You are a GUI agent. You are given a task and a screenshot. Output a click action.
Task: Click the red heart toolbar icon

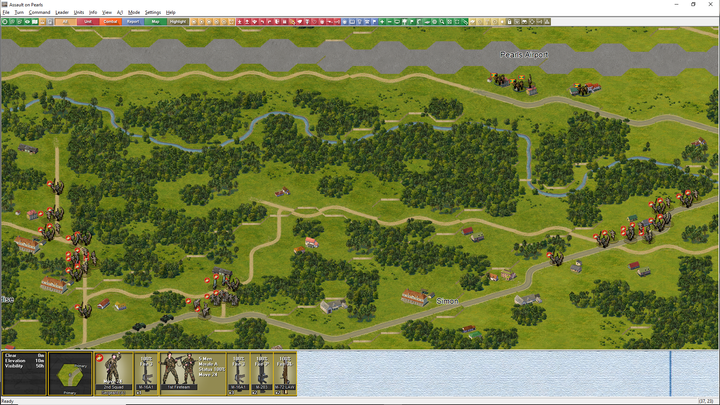click(x=314, y=22)
